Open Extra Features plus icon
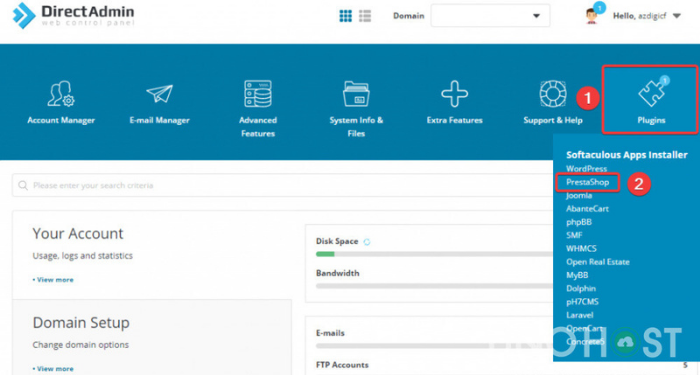Screen dimensions: 700x375 click(454, 94)
